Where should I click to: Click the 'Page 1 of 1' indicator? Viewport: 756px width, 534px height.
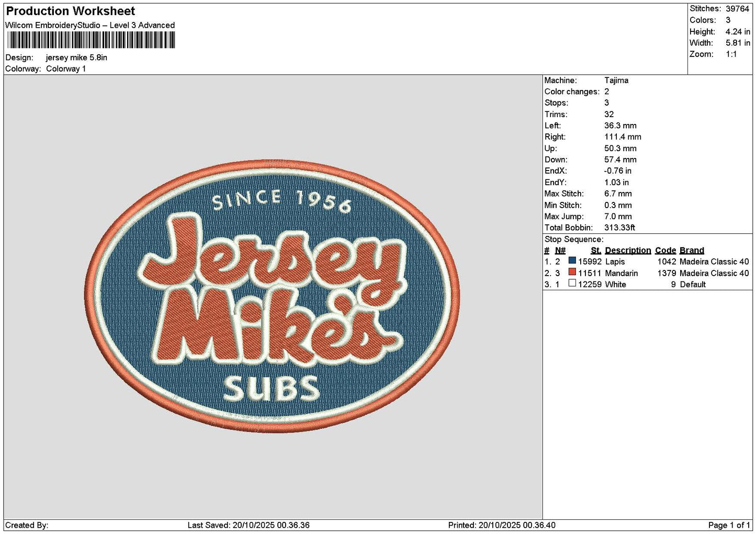pyautogui.click(x=729, y=525)
